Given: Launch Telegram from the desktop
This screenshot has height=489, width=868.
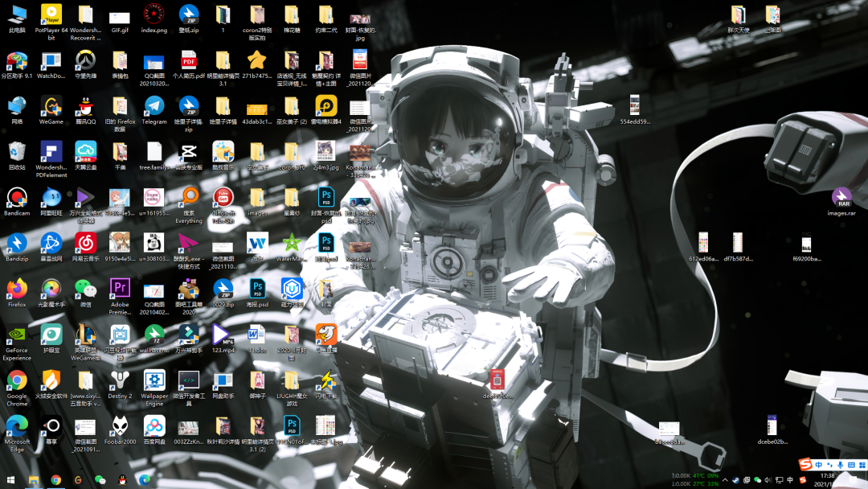Looking at the screenshot, I should (154, 109).
